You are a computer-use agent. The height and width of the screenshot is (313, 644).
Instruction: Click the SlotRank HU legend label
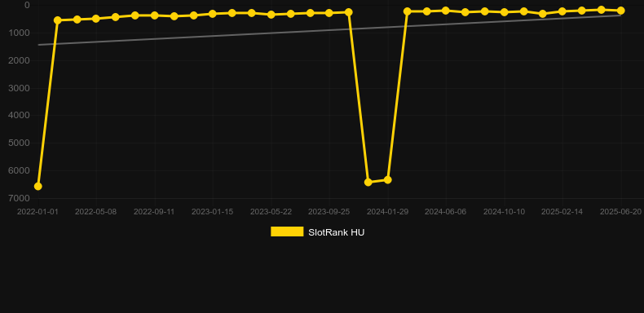(x=337, y=232)
